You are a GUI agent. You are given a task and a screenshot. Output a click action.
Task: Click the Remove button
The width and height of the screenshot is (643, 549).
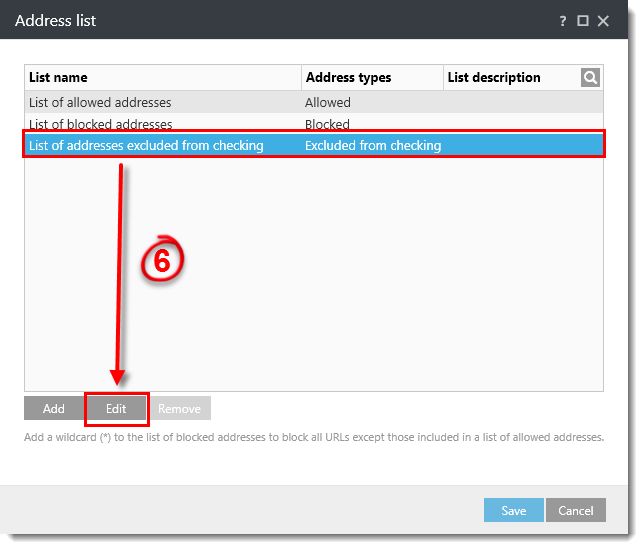click(x=179, y=408)
